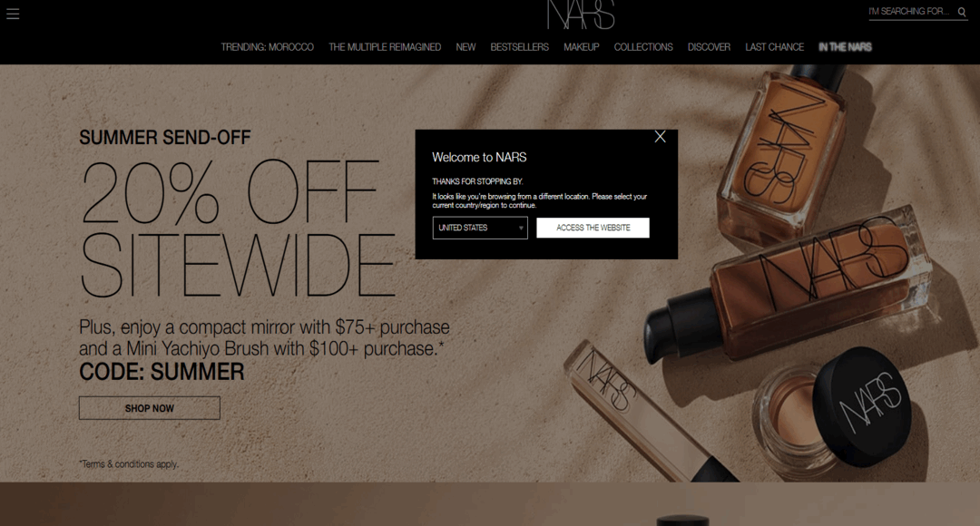Open The Multiple Reimagined menu item
The width and height of the screenshot is (980, 526).
385,47
